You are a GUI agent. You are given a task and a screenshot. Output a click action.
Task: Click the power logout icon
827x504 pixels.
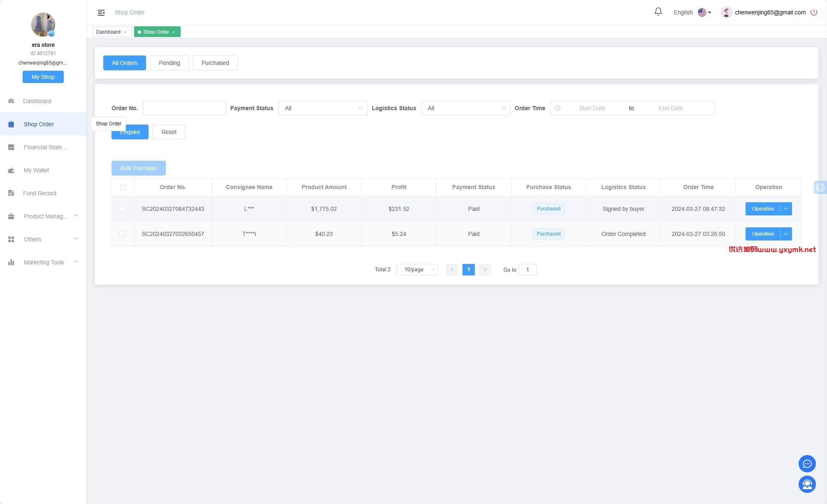pyautogui.click(x=813, y=12)
